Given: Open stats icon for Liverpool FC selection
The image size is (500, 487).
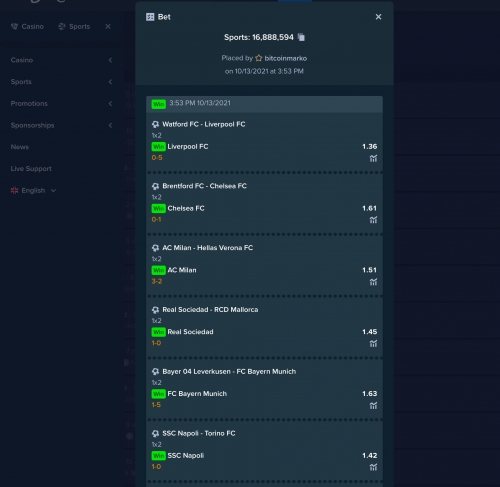Looking at the screenshot, I should [373, 158].
